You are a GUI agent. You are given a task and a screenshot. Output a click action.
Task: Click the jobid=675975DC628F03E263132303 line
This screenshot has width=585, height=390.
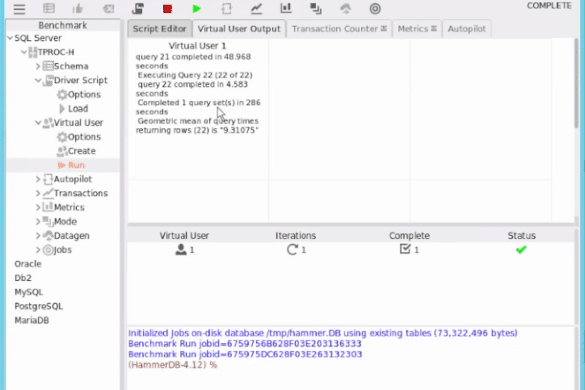[245, 354]
